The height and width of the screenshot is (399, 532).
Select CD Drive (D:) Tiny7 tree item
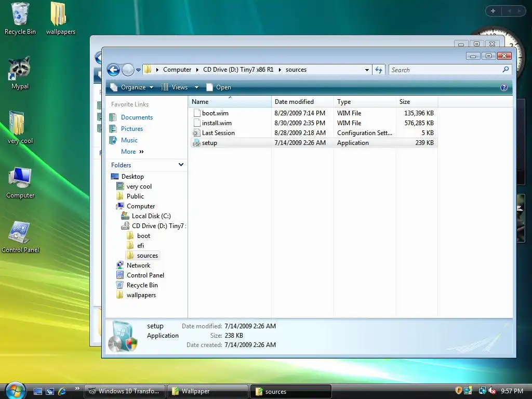(x=153, y=225)
